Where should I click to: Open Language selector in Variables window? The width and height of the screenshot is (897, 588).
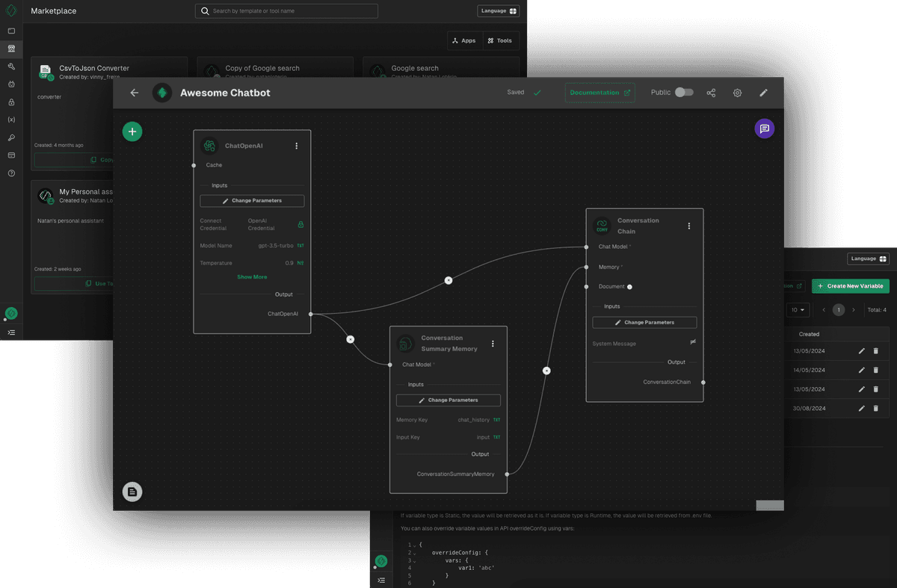869,259
